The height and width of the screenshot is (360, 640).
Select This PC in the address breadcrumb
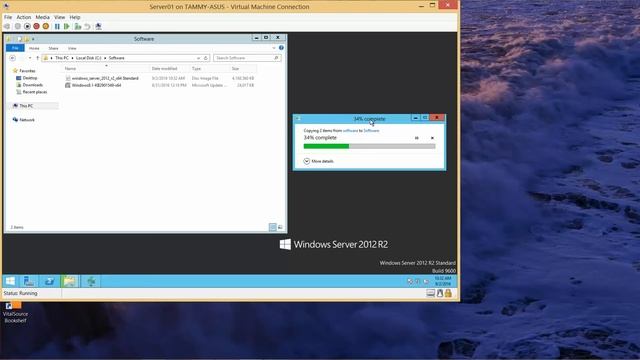click(x=62, y=58)
